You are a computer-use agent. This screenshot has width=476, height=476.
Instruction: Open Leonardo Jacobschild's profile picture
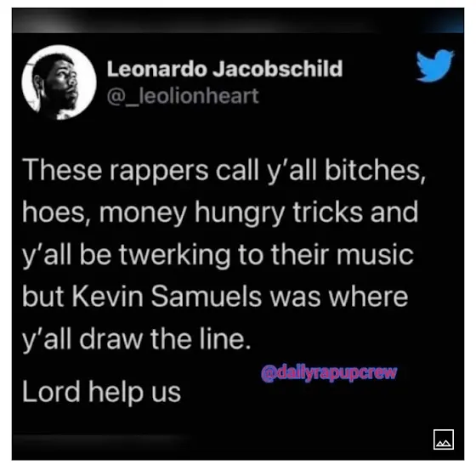point(59,82)
